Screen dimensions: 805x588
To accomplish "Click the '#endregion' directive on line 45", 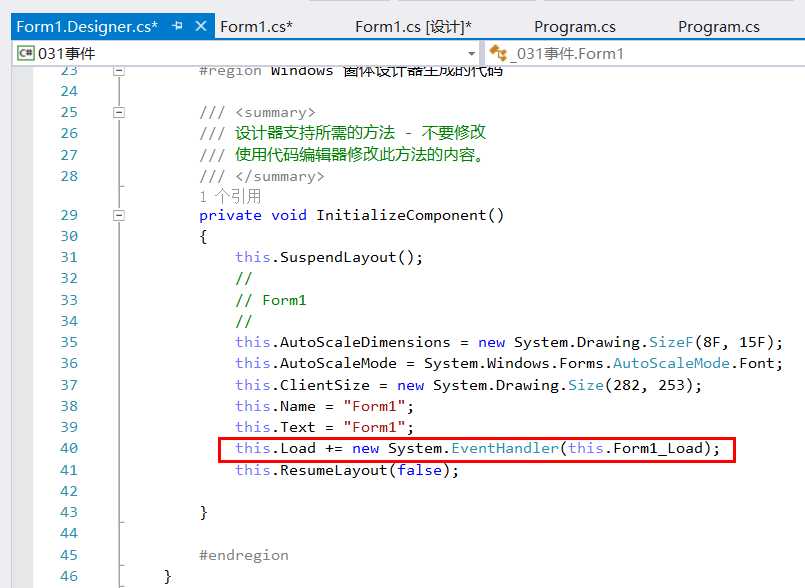I will pyautogui.click(x=244, y=555).
